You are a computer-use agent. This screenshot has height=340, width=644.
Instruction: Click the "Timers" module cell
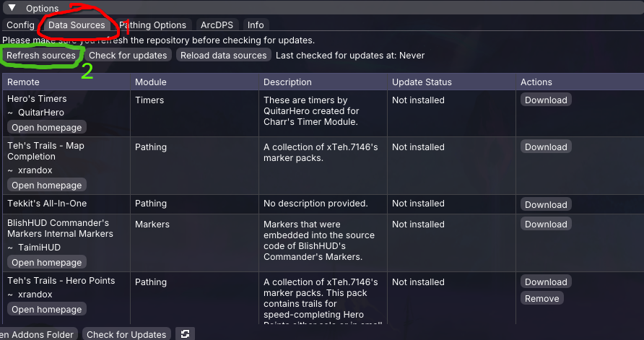149,100
